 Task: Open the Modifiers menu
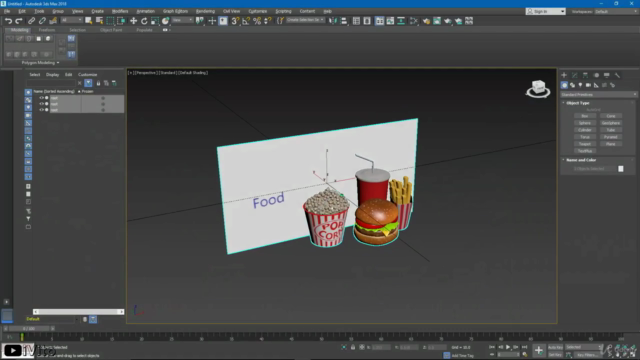[120, 11]
